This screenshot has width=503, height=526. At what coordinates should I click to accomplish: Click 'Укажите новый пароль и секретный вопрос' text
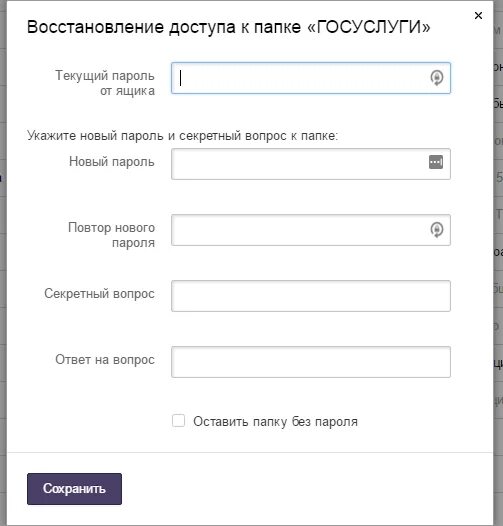coord(157,136)
